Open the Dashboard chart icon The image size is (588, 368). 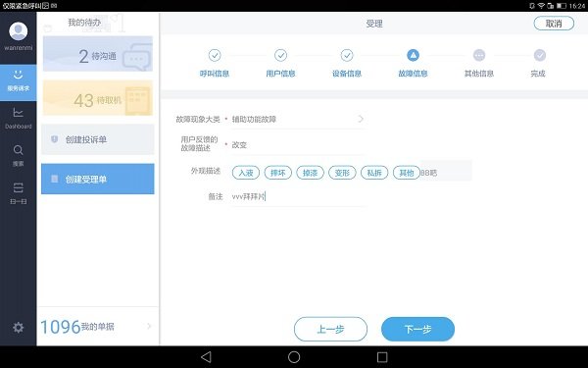pos(18,113)
